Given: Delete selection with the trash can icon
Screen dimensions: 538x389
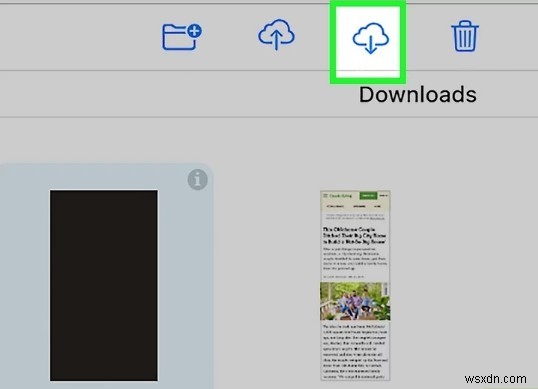Looking at the screenshot, I should pyautogui.click(x=465, y=36).
